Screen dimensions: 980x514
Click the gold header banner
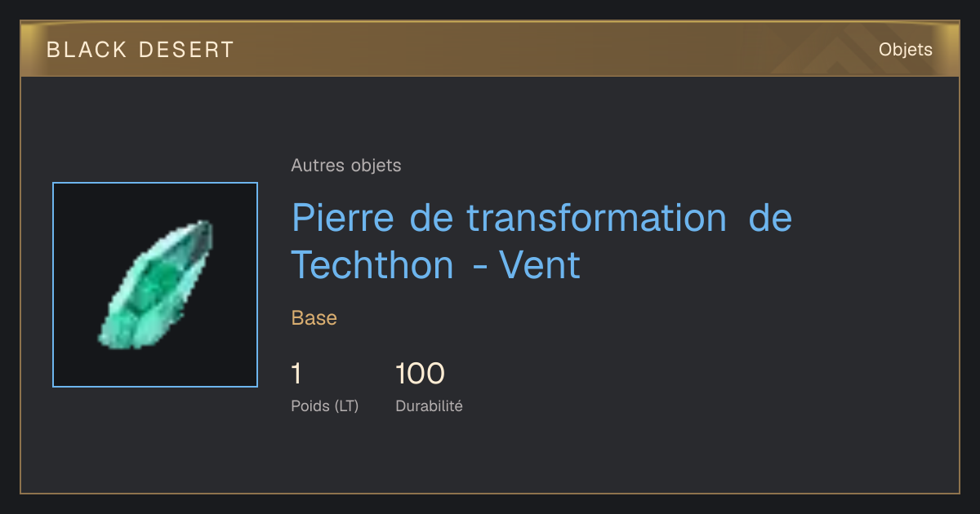[490, 50]
